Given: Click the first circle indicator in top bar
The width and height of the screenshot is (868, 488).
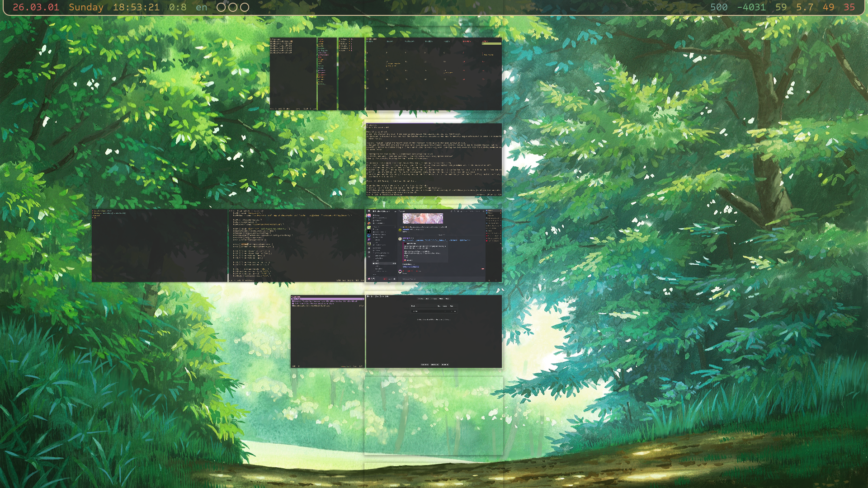Looking at the screenshot, I should (221, 7).
